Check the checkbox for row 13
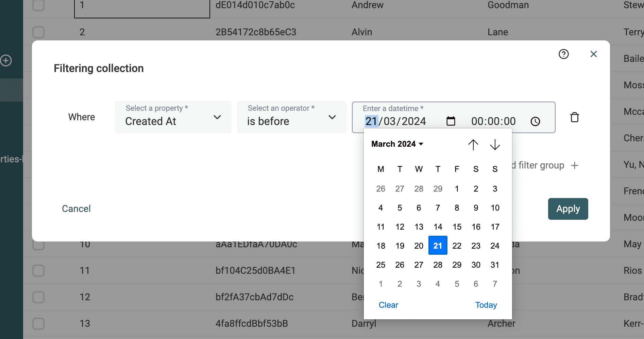 (x=38, y=324)
